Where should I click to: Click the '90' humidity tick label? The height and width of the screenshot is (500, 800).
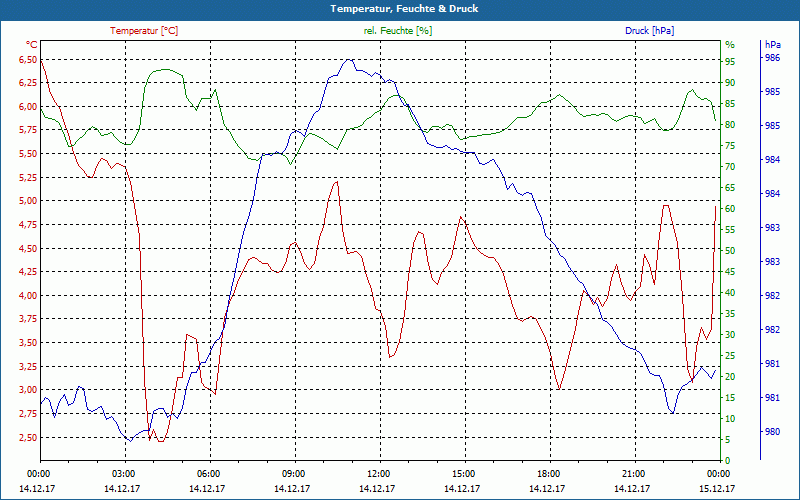pos(730,83)
